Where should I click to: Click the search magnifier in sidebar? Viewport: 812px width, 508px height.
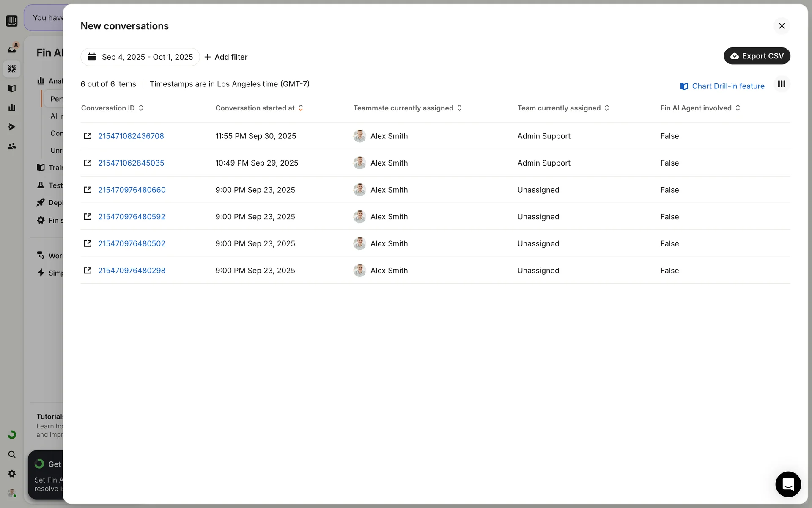pos(12,454)
